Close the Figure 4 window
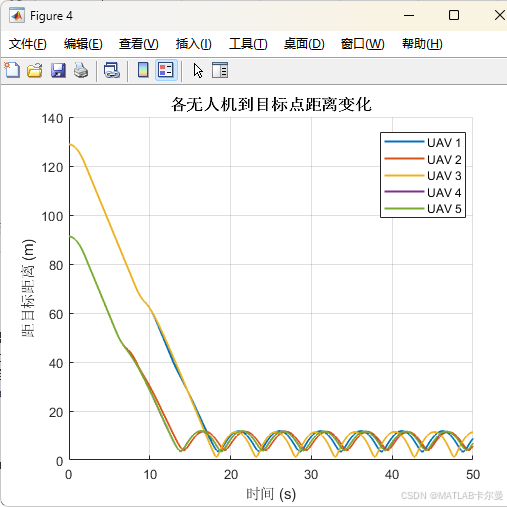This screenshot has height=507, width=507. [499, 15]
